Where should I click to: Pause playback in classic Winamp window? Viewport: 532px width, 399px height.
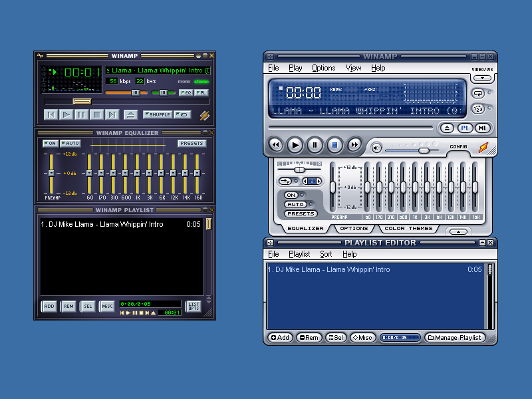[81, 114]
